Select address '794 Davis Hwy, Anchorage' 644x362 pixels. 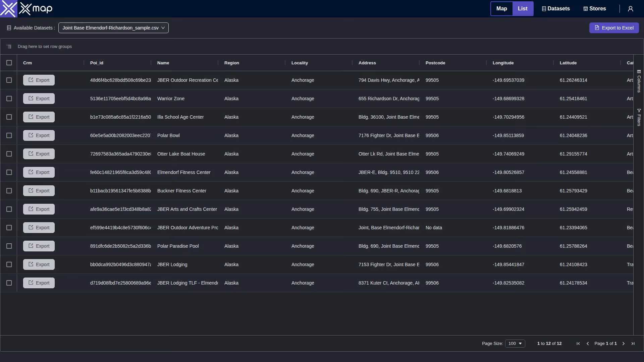pos(389,80)
